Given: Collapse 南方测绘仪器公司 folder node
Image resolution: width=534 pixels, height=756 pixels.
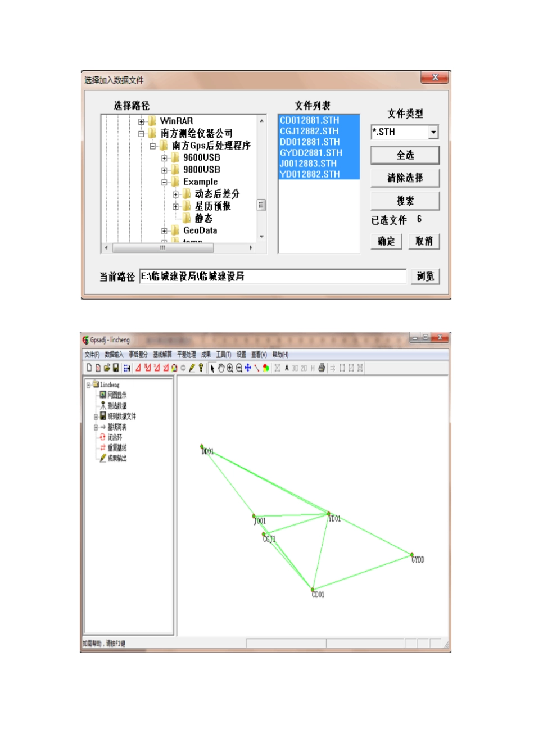Looking at the screenshot, I should (141, 134).
